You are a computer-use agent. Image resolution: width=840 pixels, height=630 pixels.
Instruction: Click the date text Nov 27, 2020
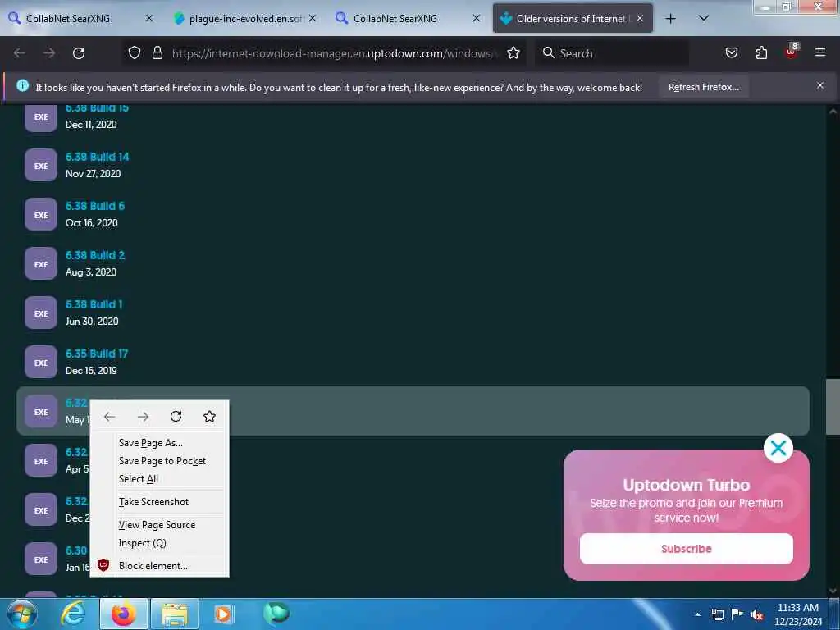pos(94,174)
